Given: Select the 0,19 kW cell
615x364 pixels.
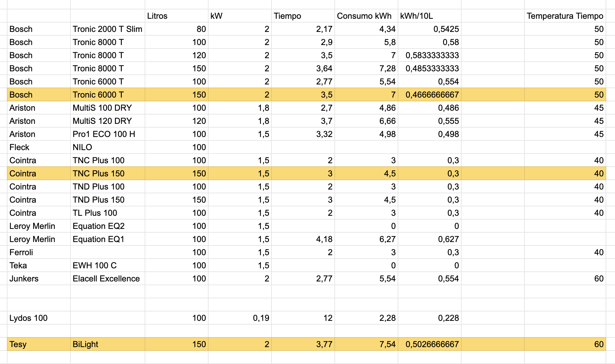Looking at the screenshot, I should point(240,318).
